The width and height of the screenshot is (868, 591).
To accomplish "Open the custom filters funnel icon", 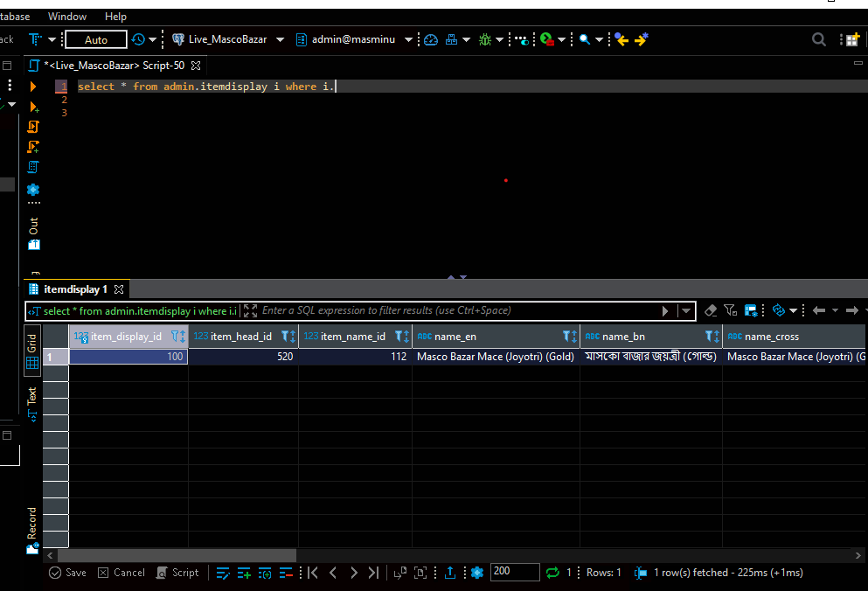I will coord(730,310).
